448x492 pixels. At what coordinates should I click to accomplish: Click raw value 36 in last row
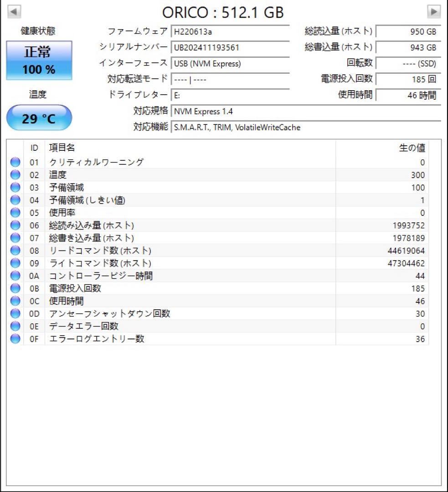tap(420, 339)
